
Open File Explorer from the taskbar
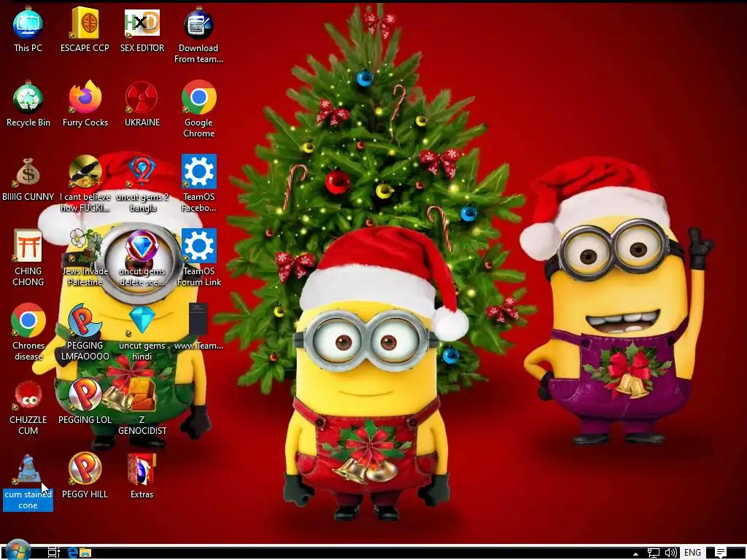click(x=85, y=553)
